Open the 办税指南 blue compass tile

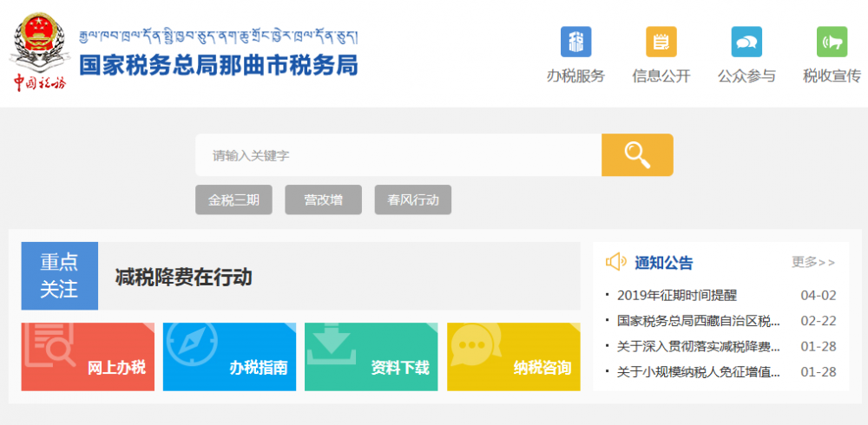coord(229,356)
